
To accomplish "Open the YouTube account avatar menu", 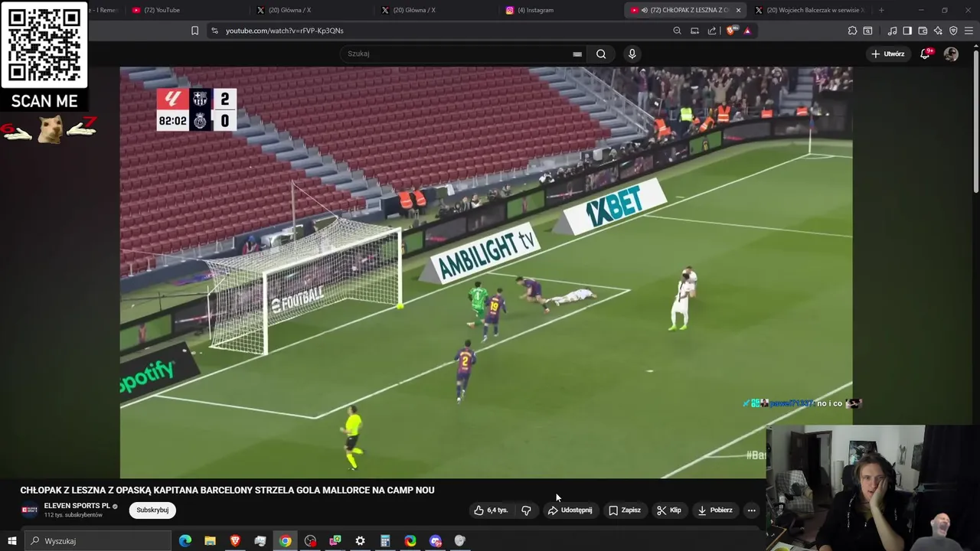I will 951,54.
